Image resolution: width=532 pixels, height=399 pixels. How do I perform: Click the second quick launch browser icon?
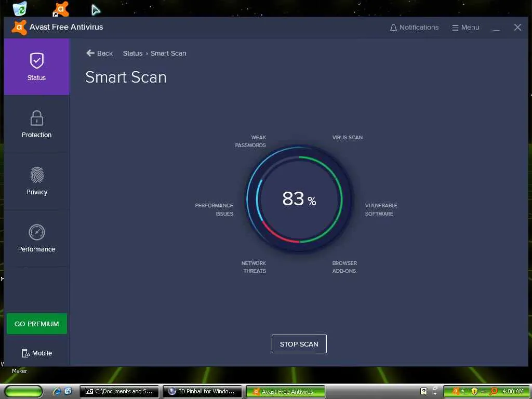[x=68, y=391]
